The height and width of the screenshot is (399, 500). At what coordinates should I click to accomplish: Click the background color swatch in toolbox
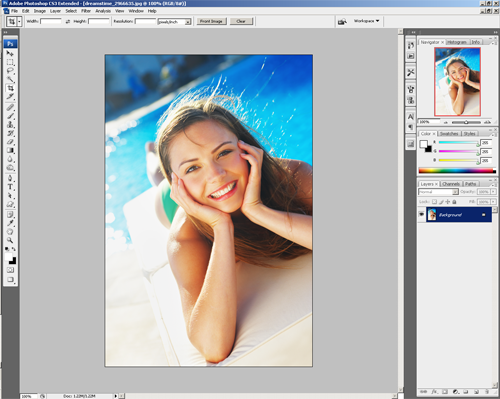tap(13, 260)
